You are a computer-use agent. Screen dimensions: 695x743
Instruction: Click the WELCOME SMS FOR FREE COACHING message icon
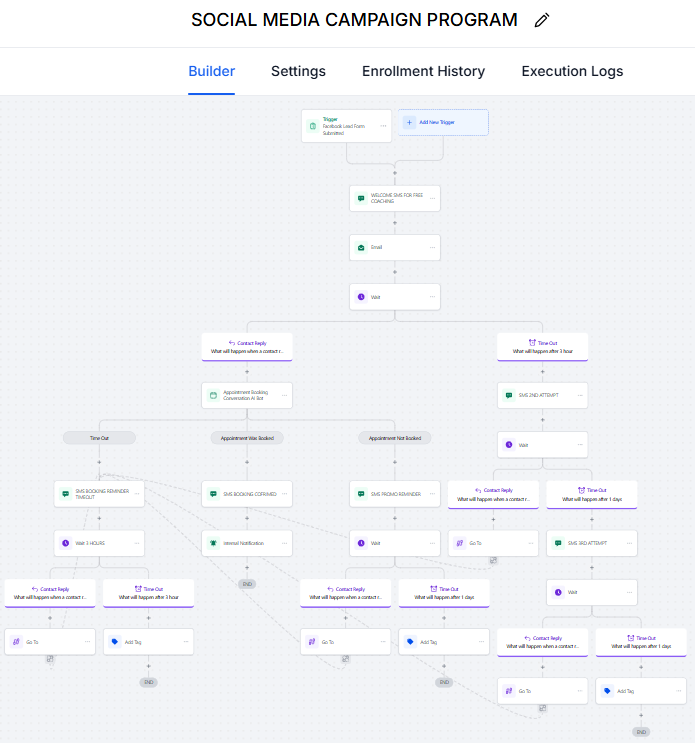361,198
